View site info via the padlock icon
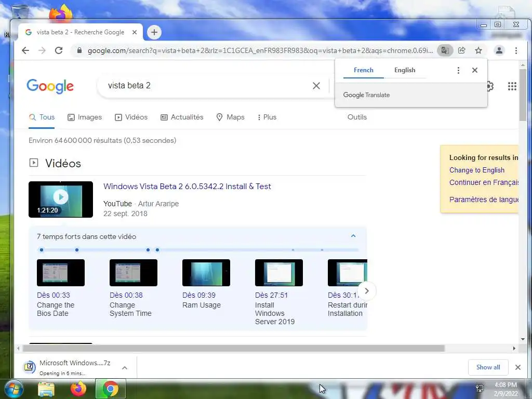Viewport: 532px width, 399px height. (79, 50)
